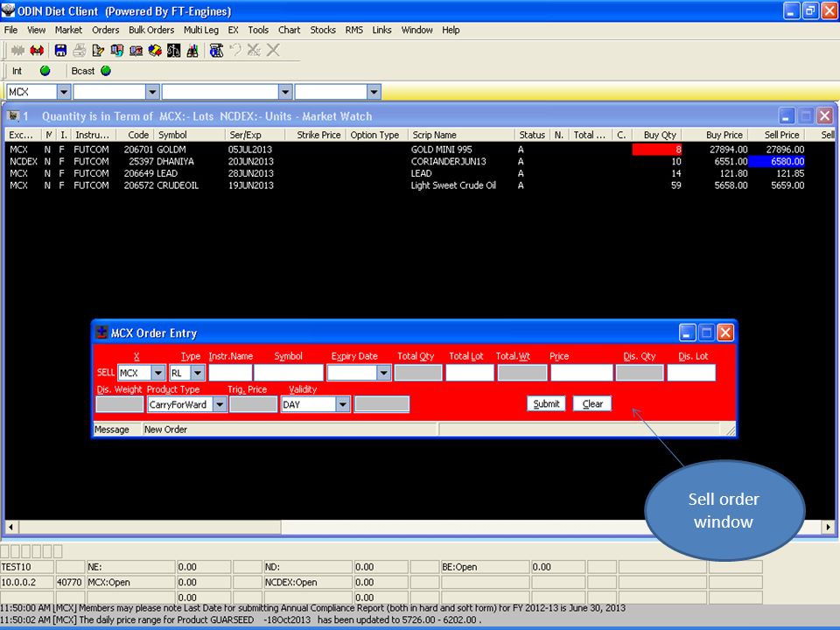Click the NCDEX:Open status bar entry
840x630 pixels.
[309, 583]
